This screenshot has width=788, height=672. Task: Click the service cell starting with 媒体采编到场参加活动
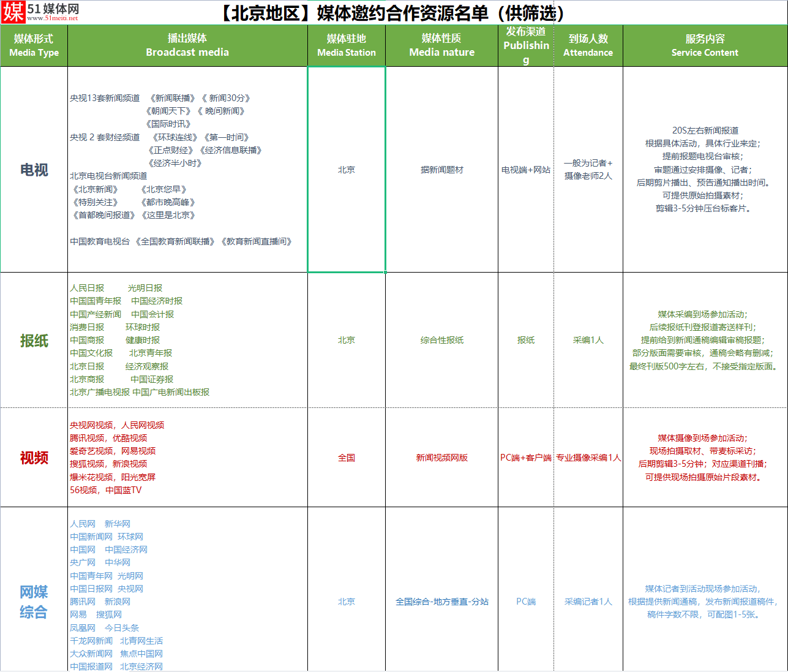coord(705,340)
